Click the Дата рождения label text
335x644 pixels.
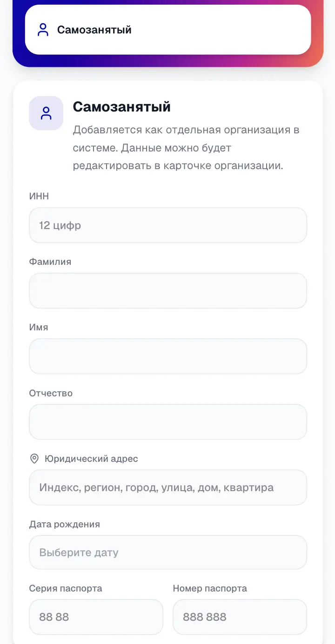pos(65,524)
